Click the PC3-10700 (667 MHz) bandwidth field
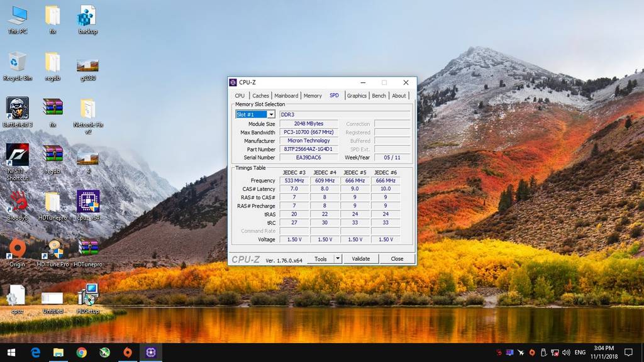The width and height of the screenshot is (644, 362). (309, 132)
